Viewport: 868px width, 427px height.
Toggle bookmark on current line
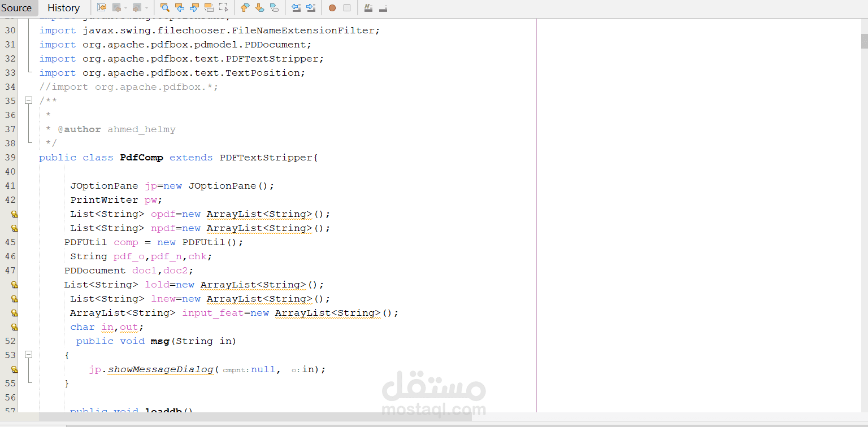point(274,8)
